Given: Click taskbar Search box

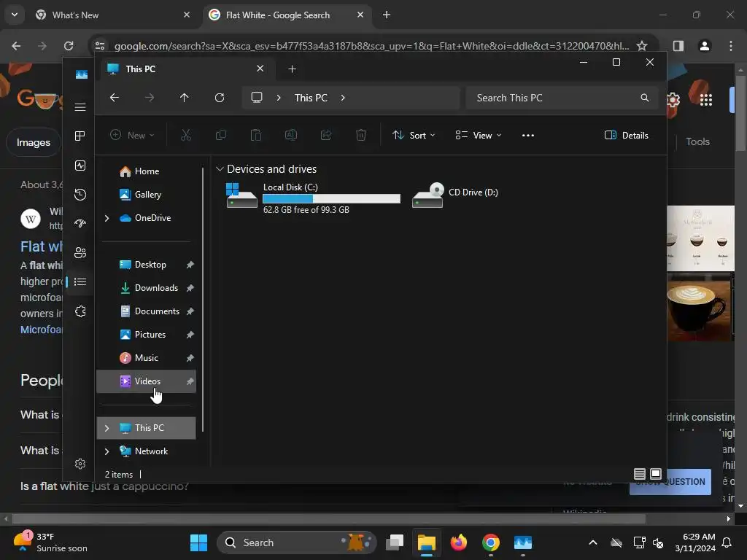Looking at the screenshot, I should (x=296, y=542).
